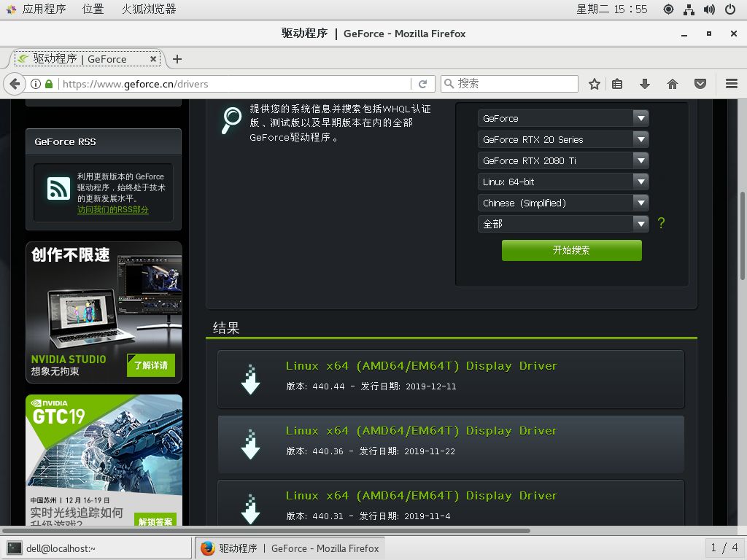The height and width of the screenshot is (560, 747).
Task: Open the Firefox hamburger menu
Action: [732, 85]
